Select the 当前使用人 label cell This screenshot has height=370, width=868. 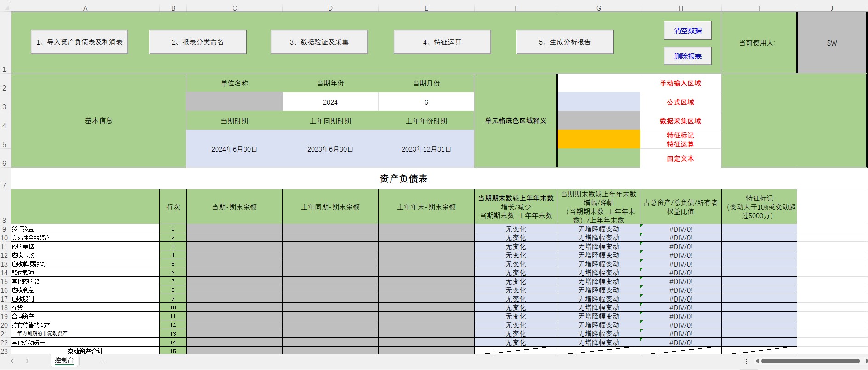[759, 43]
